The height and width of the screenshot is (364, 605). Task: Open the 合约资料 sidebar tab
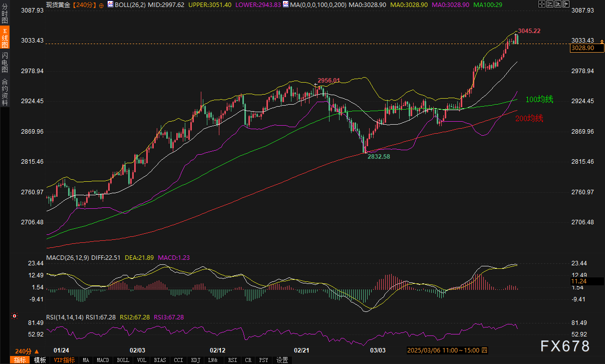pyautogui.click(x=5, y=92)
